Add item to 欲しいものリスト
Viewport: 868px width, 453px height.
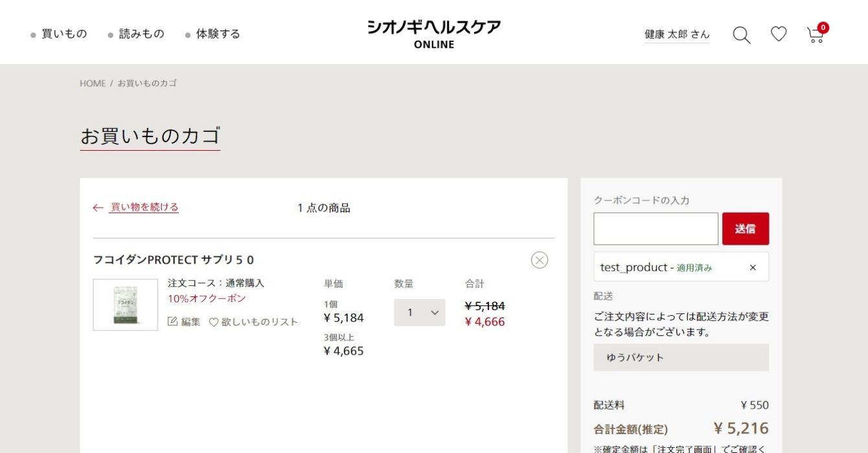253,322
